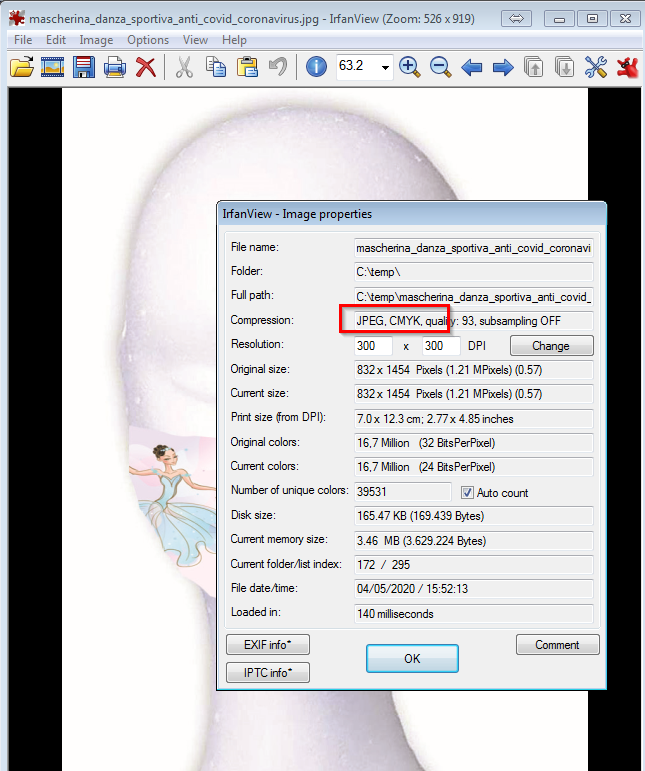Image resolution: width=645 pixels, height=771 pixels.
Task: Toggle the Auto count checkbox
Action: (x=467, y=492)
